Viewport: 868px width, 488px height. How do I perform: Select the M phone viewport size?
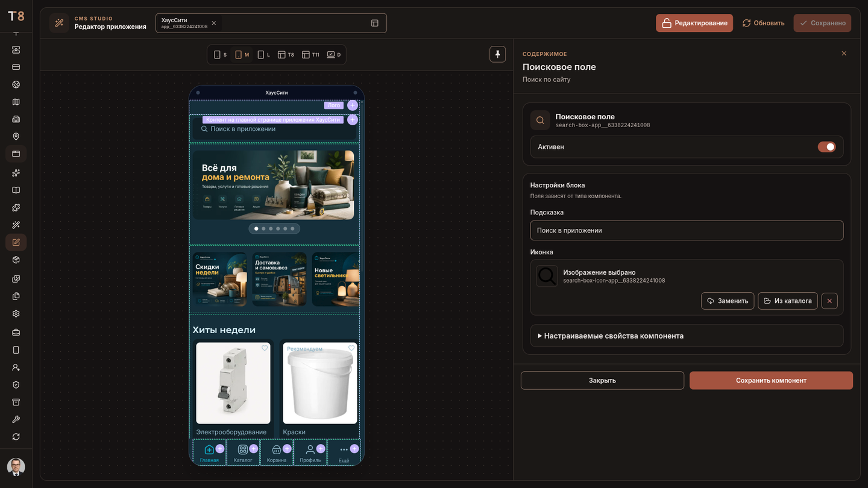[x=242, y=55]
